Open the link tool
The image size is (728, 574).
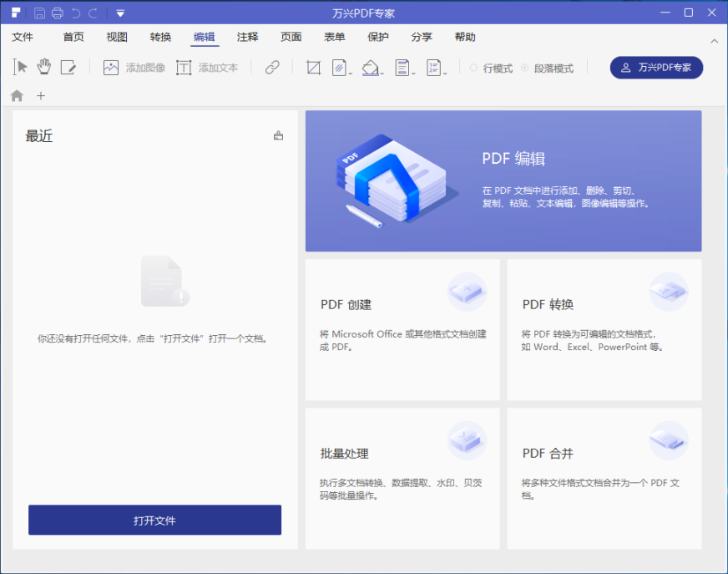pyautogui.click(x=273, y=68)
